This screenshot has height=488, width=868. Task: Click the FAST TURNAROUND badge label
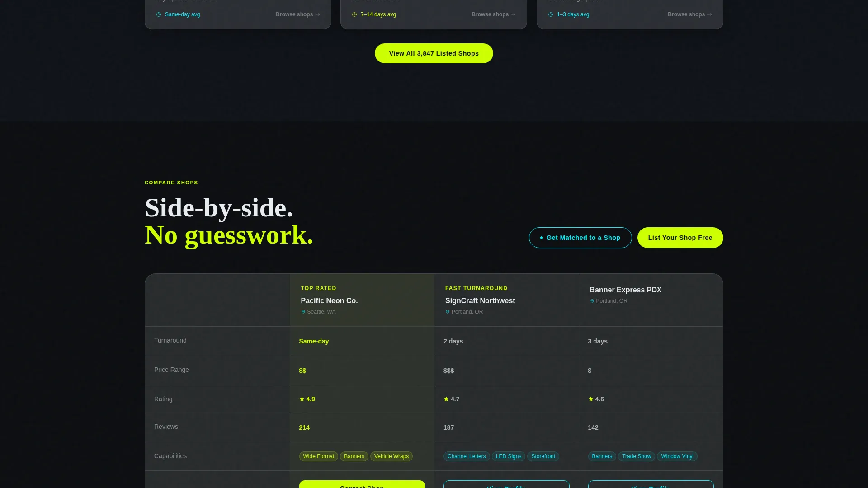point(476,288)
